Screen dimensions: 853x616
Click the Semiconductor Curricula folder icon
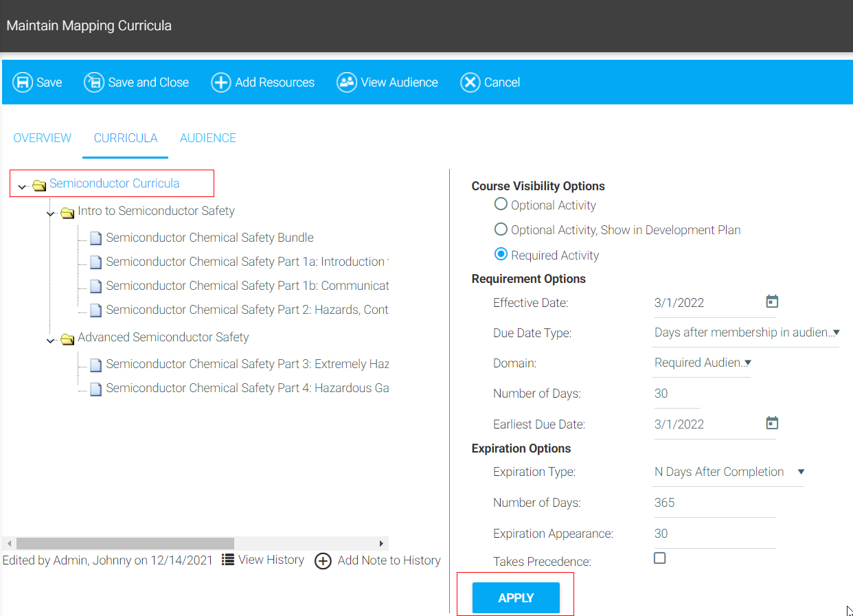click(39, 185)
